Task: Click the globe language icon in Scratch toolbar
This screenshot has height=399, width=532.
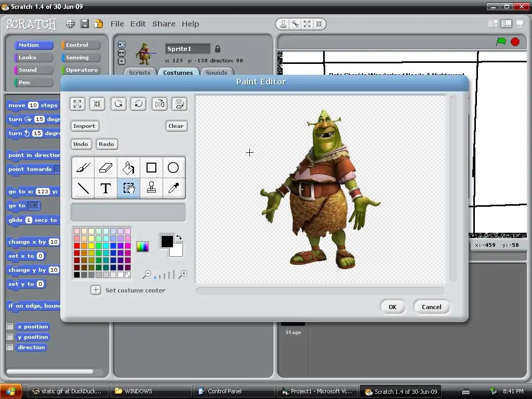Action: [70, 24]
